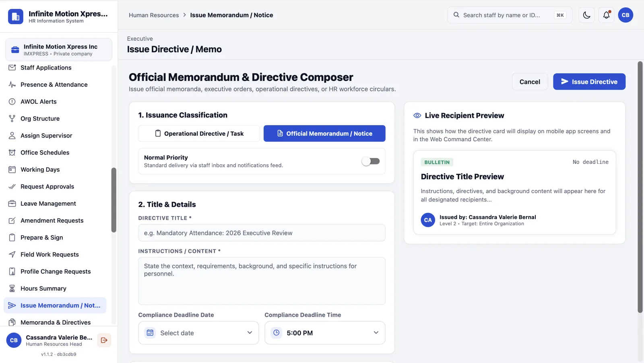Screen dimensions: 644x363
Task: Click the Field Work Requests arrow icon
Action: click(x=12, y=254)
